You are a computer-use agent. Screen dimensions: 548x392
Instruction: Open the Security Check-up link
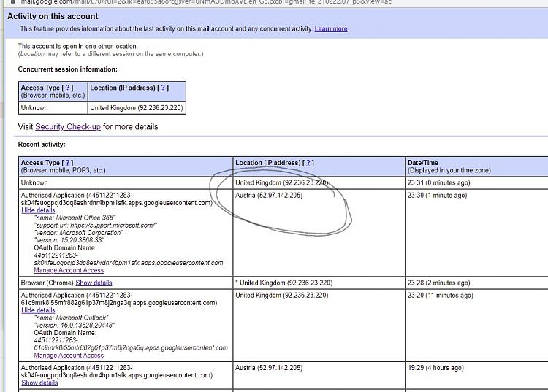coord(68,127)
